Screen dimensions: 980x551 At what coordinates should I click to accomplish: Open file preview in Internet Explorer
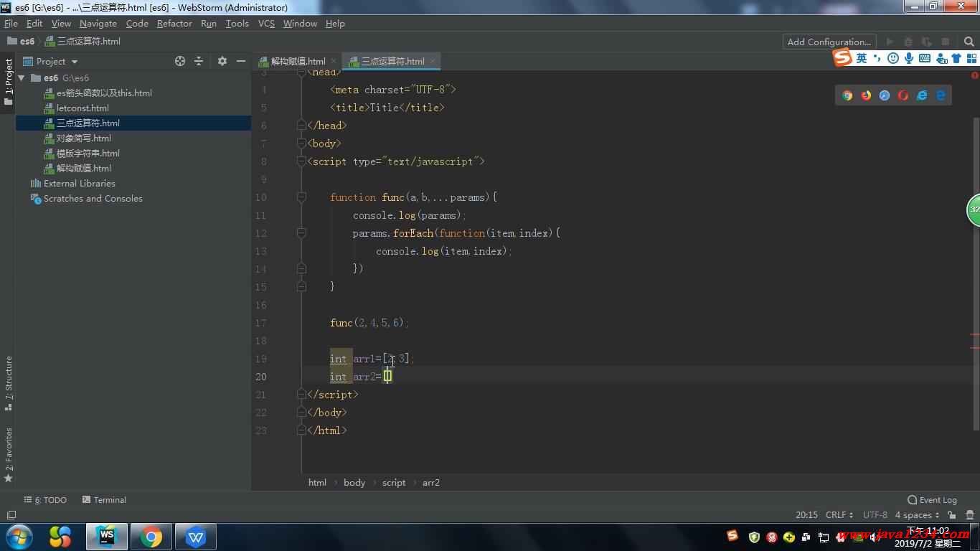click(922, 95)
